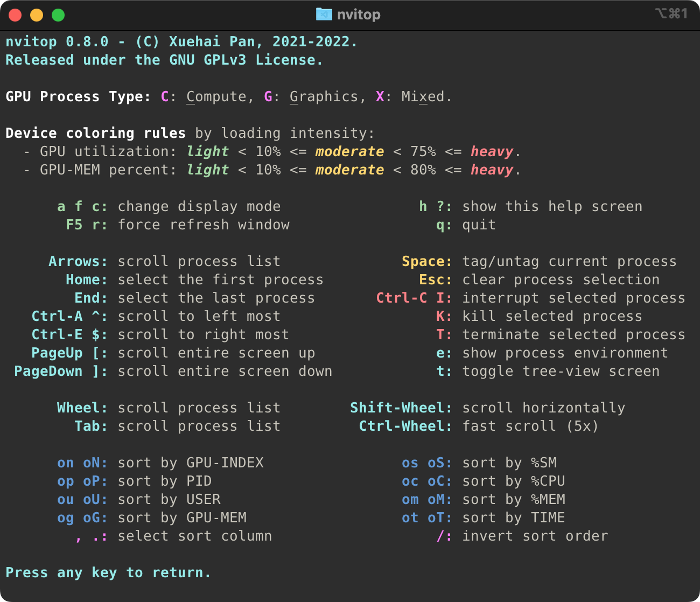Click the 'Wheel:' key label
Viewport: 700px width, 602px height.
coord(82,408)
